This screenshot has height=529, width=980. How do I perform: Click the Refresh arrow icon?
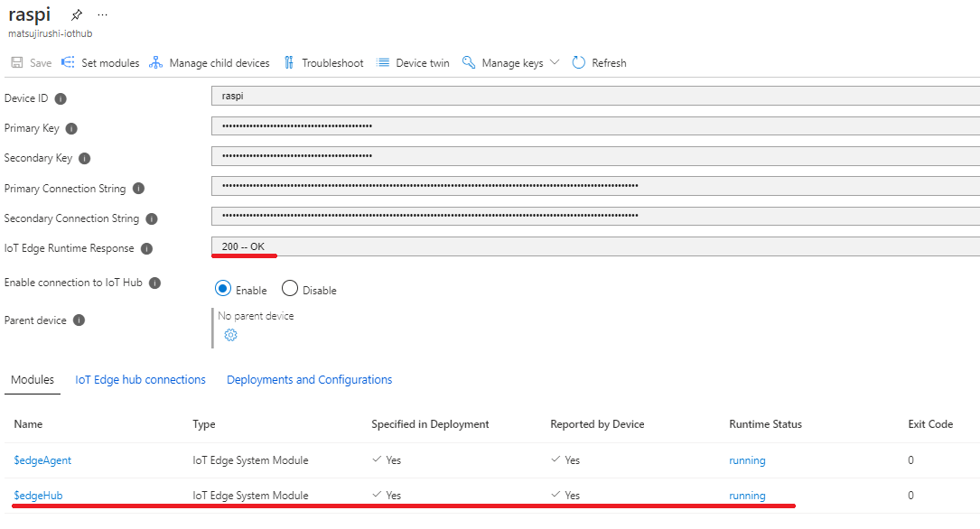click(x=579, y=62)
